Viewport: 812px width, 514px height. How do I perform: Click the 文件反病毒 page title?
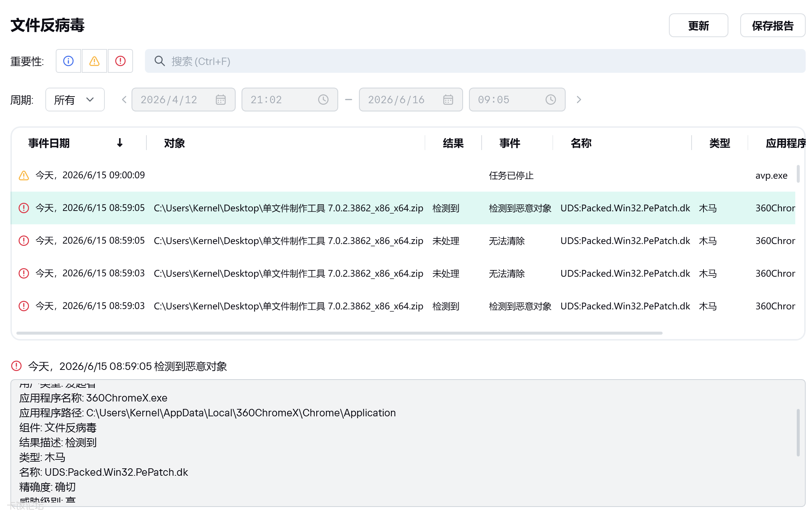(48, 25)
